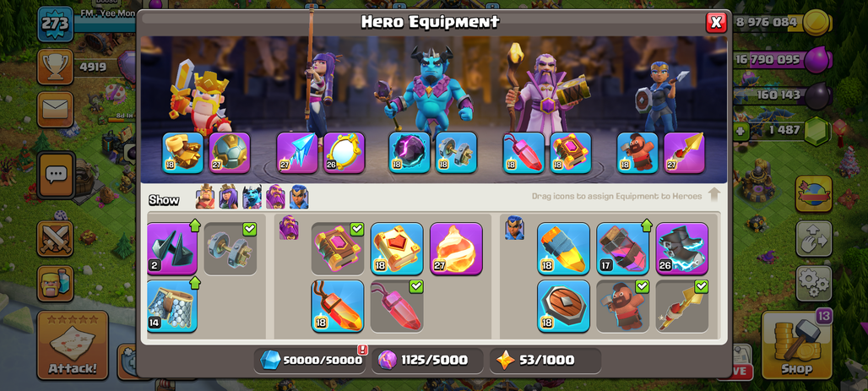Show only Royal Champion equipment filter
Image resolution: width=868 pixels, height=391 pixels.
(x=299, y=197)
